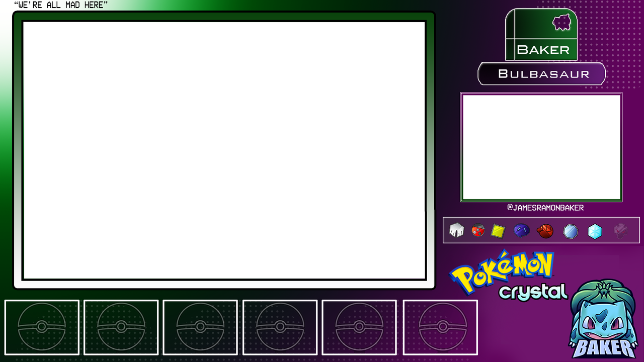Click the large white game capture area
The image size is (644, 362).
(x=224, y=150)
